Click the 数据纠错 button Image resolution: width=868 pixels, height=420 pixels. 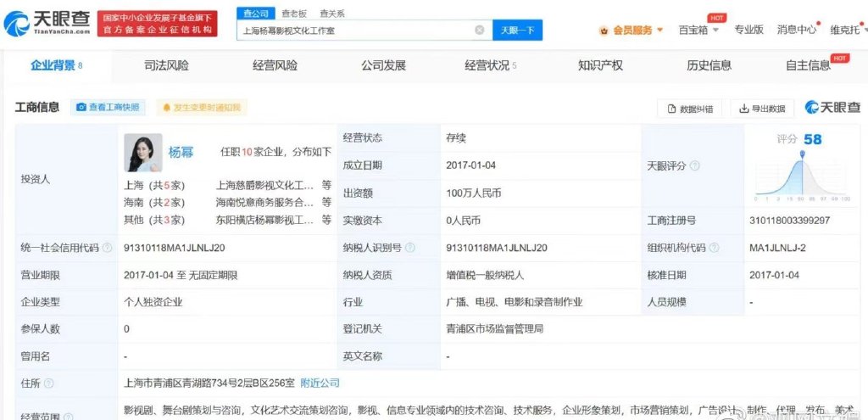coord(690,109)
